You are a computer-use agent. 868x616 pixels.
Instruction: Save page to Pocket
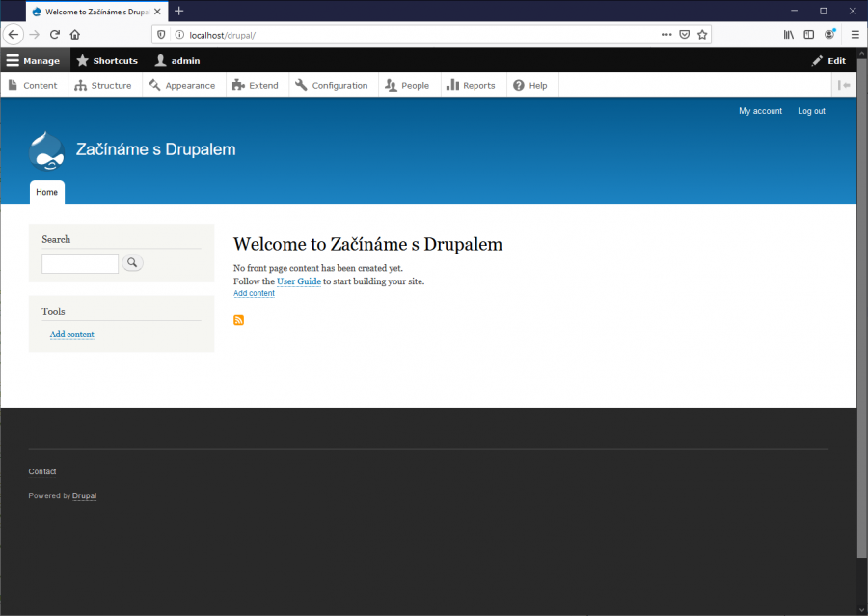pyautogui.click(x=685, y=35)
